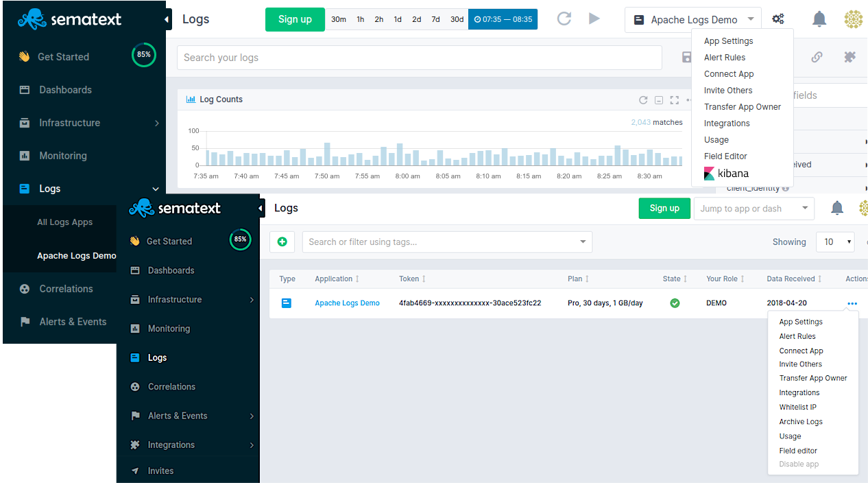Start live tail with the play icon
868x483 pixels.
(x=594, y=19)
